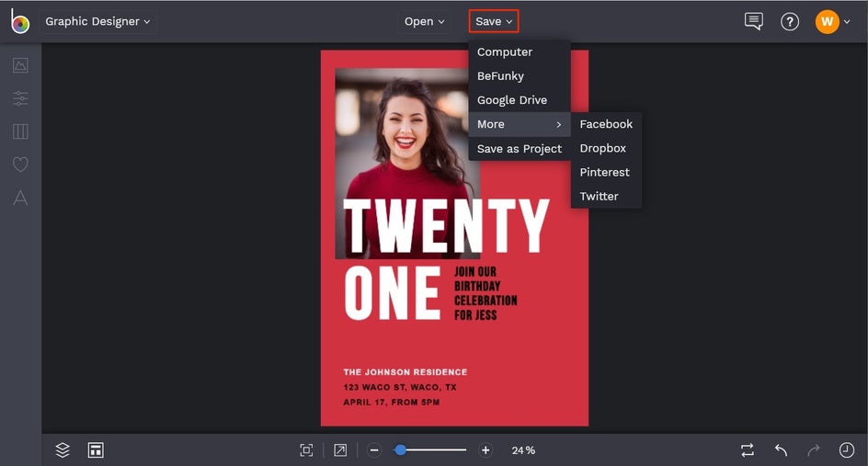The width and height of the screenshot is (868, 466).
Task: Open the Image Manager sidebar icon
Action: point(20,65)
